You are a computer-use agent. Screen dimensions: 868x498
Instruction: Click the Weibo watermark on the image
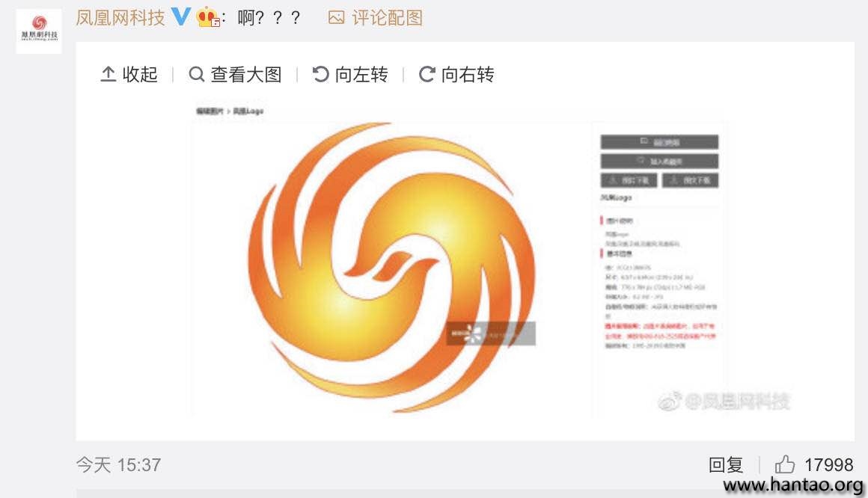[724, 401]
